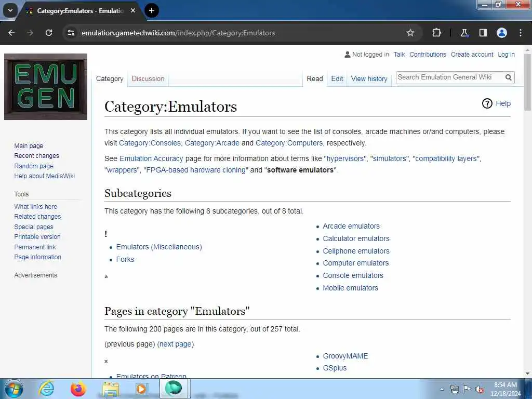Open the Category:Computers link
The image size is (532, 399).
point(289,143)
